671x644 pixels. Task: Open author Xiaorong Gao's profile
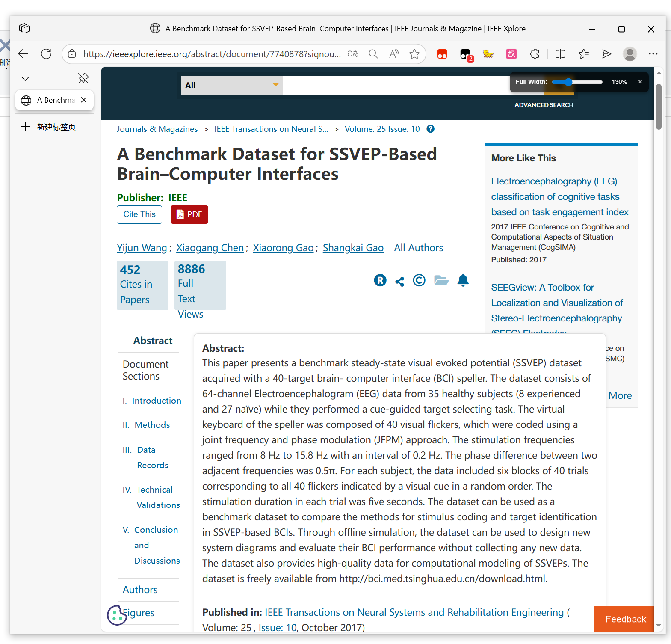tap(283, 248)
